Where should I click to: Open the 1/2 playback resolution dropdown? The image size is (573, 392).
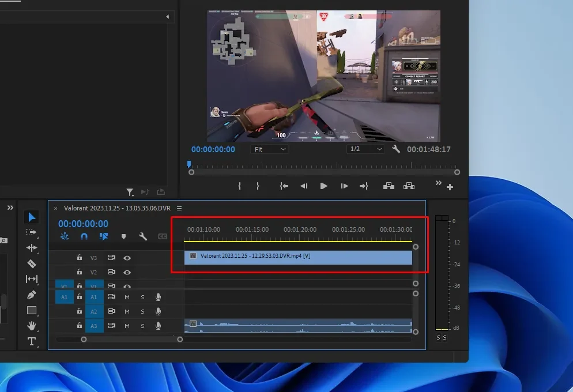click(x=365, y=149)
